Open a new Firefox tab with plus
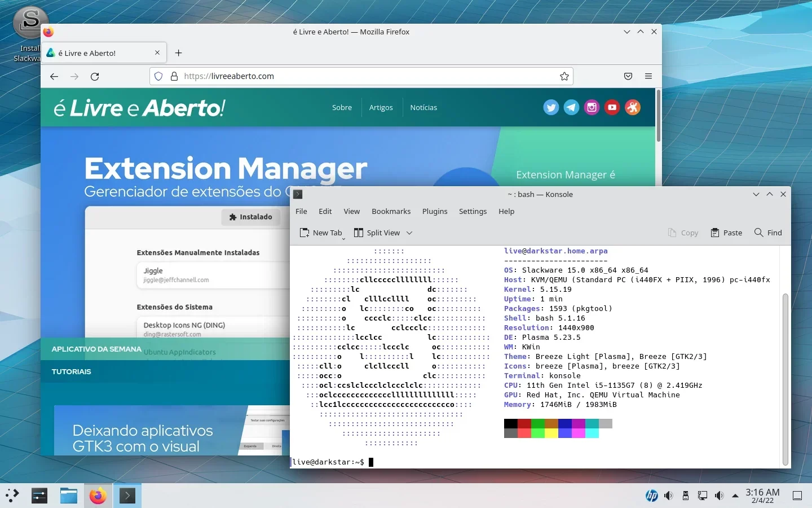 click(178, 53)
